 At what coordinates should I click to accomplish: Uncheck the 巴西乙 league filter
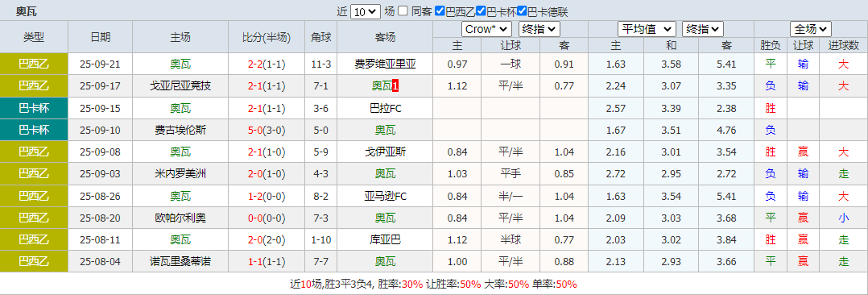[x=440, y=11]
